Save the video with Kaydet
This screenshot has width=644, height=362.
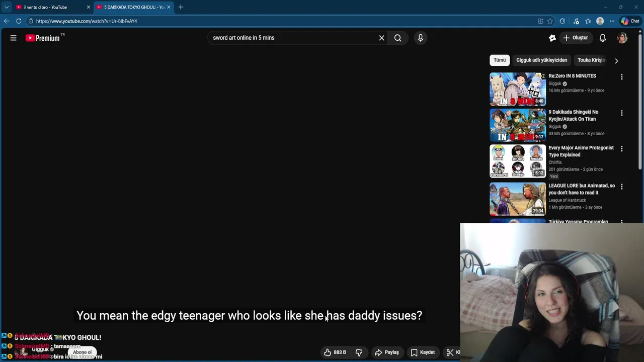coord(423,352)
